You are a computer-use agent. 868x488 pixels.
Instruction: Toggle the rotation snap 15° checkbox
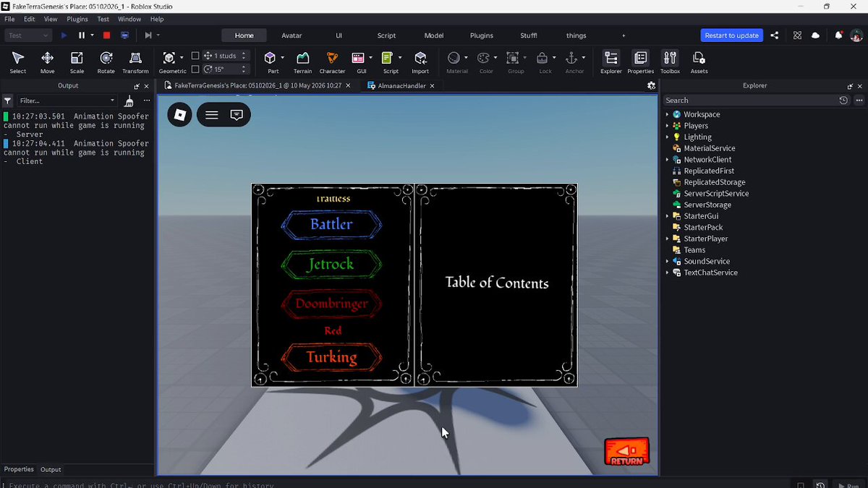point(195,69)
